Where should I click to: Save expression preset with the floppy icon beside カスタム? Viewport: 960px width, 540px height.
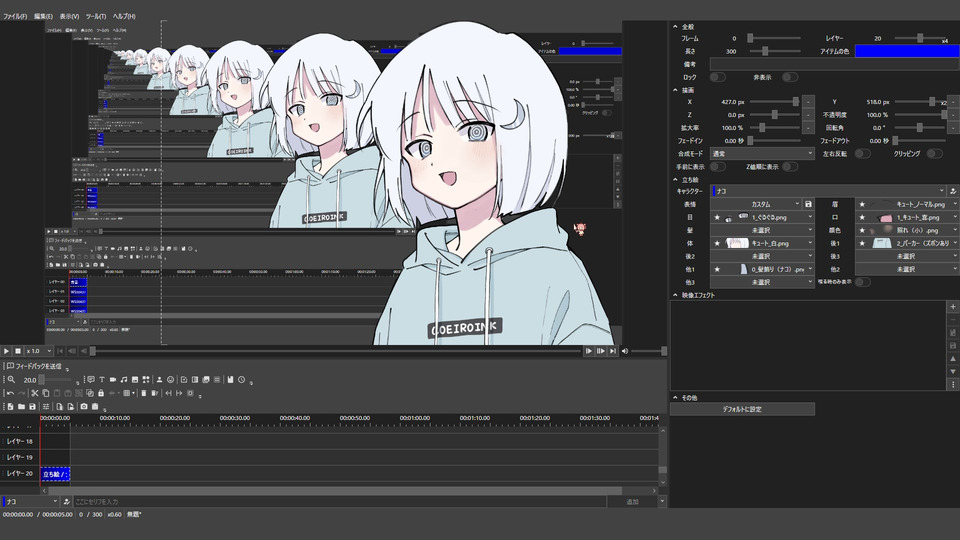click(x=808, y=204)
